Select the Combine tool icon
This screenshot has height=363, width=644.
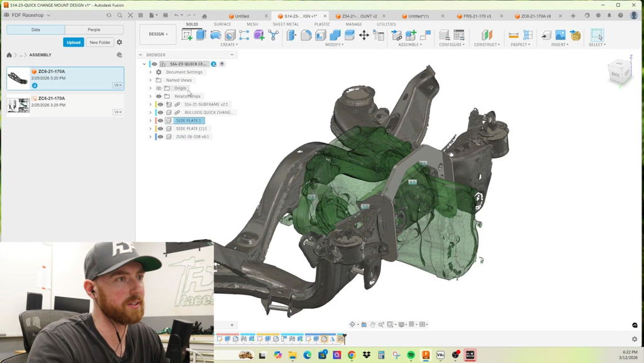335,35
